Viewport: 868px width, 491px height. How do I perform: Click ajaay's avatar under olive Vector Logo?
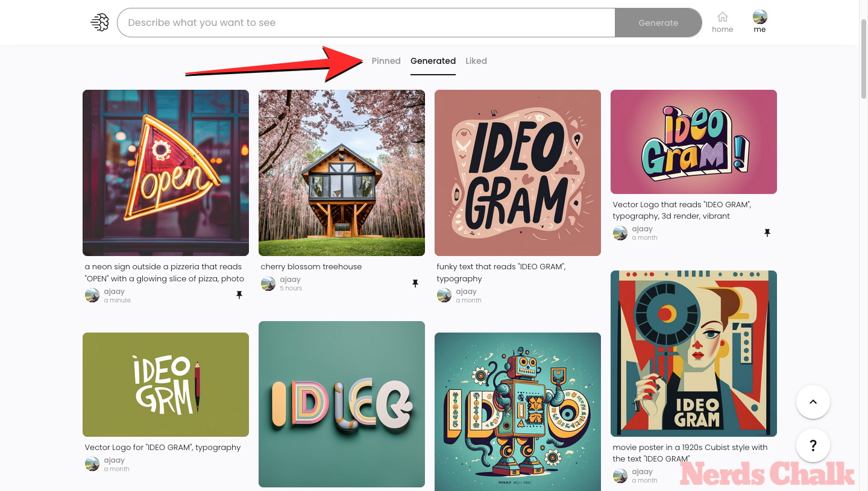(x=92, y=464)
